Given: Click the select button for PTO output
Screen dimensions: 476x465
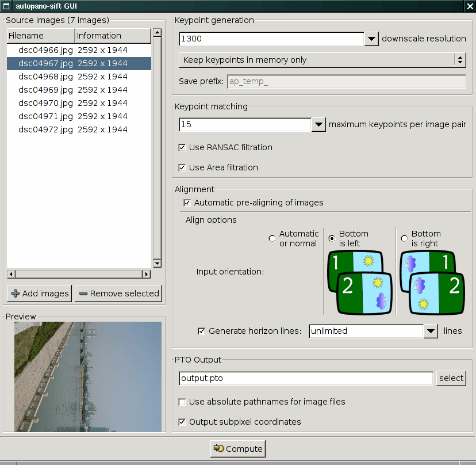Looking at the screenshot, I should [x=451, y=378].
